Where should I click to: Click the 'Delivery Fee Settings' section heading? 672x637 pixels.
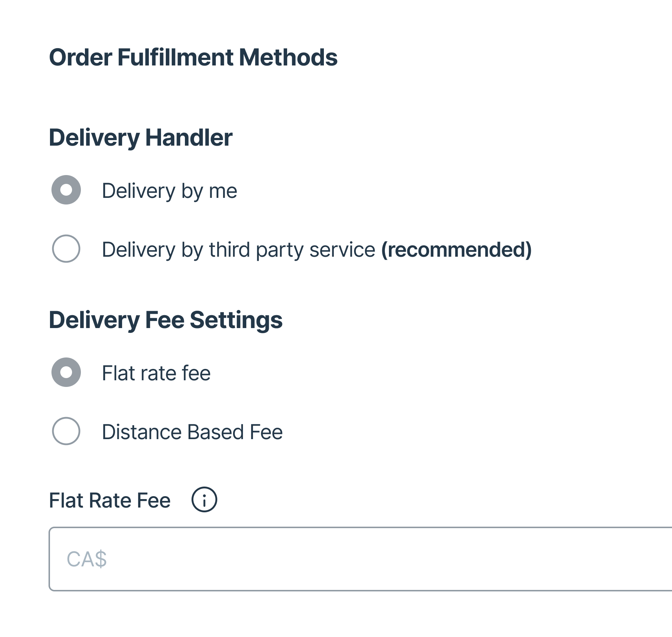[x=165, y=320]
